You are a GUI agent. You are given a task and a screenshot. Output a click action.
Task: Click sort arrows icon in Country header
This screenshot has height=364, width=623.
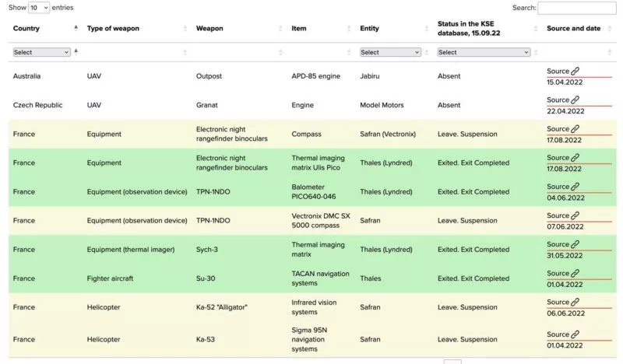tap(76, 28)
